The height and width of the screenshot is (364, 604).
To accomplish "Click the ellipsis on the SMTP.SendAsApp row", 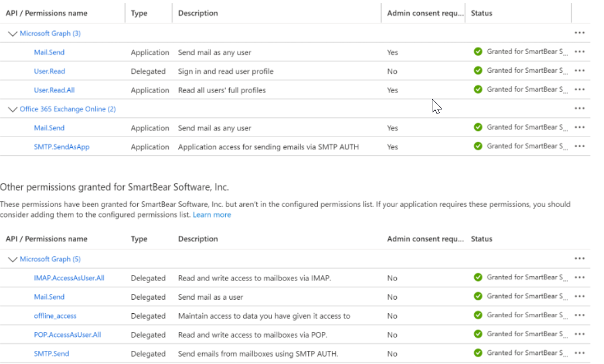I will click(x=579, y=146).
